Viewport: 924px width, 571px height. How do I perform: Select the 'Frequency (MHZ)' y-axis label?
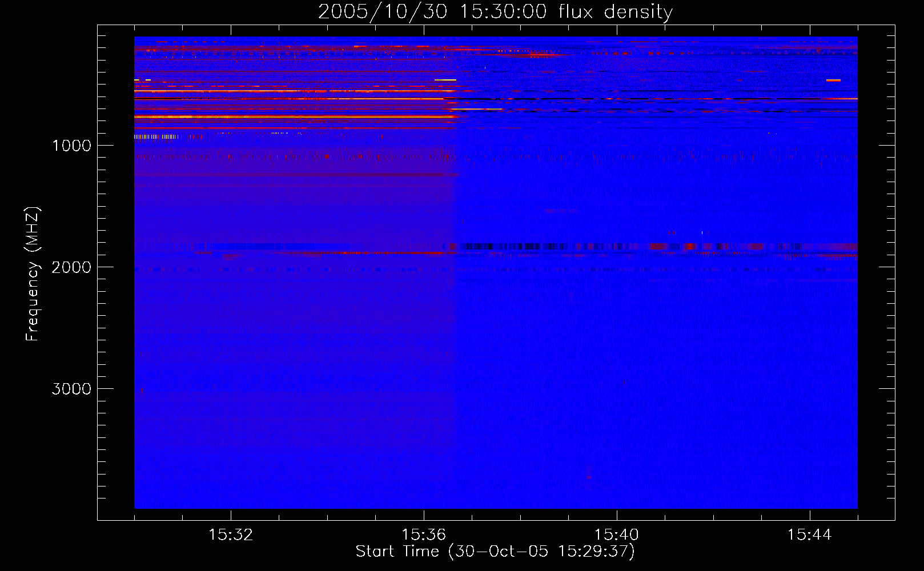click(x=33, y=274)
